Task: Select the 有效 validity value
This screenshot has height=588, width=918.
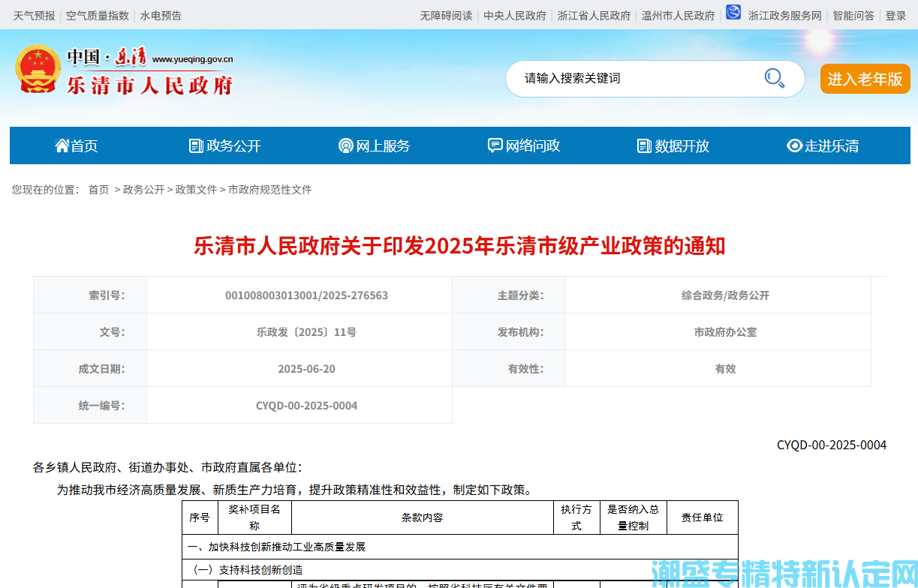Action: coord(725,369)
